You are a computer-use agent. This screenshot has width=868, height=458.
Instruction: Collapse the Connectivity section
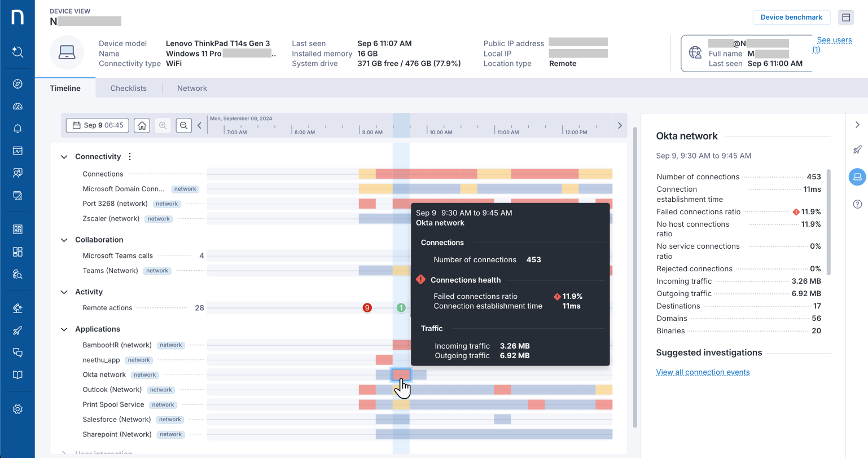(64, 156)
